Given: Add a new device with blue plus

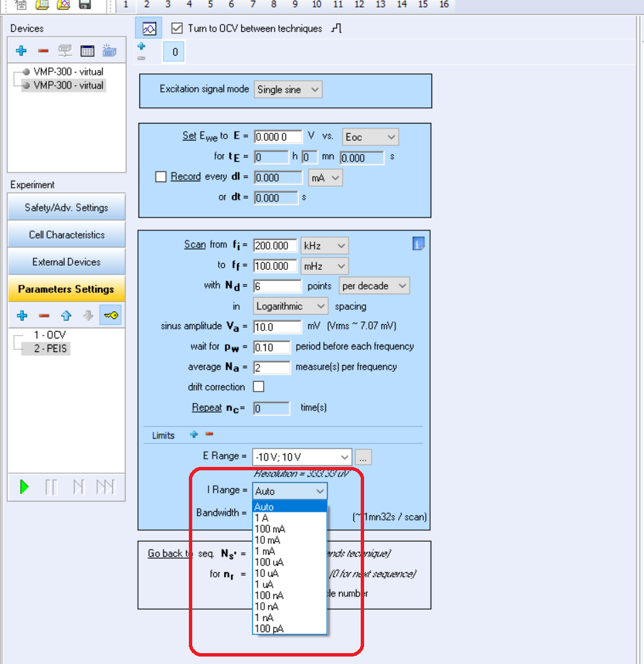Looking at the screenshot, I should tap(21, 51).
